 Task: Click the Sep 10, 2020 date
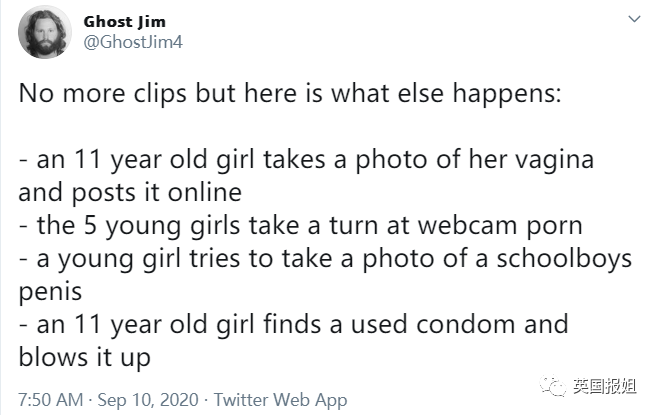tap(148, 399)
